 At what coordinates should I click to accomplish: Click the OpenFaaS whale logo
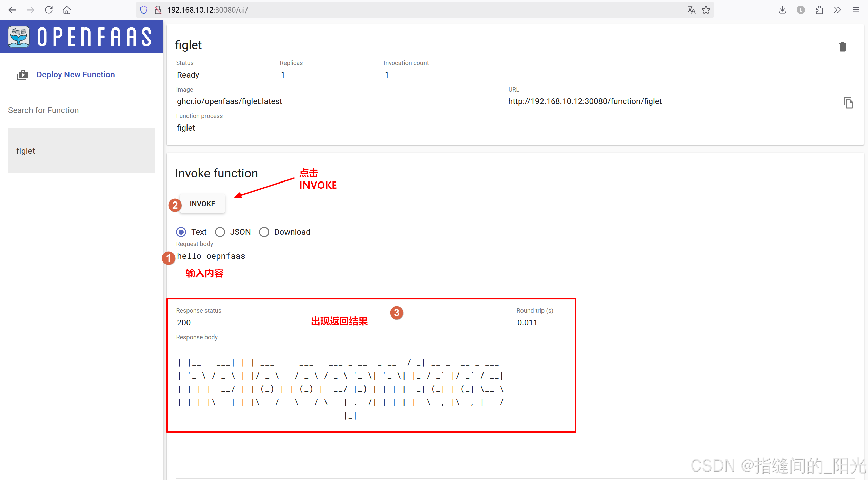(x=19, y=37)
